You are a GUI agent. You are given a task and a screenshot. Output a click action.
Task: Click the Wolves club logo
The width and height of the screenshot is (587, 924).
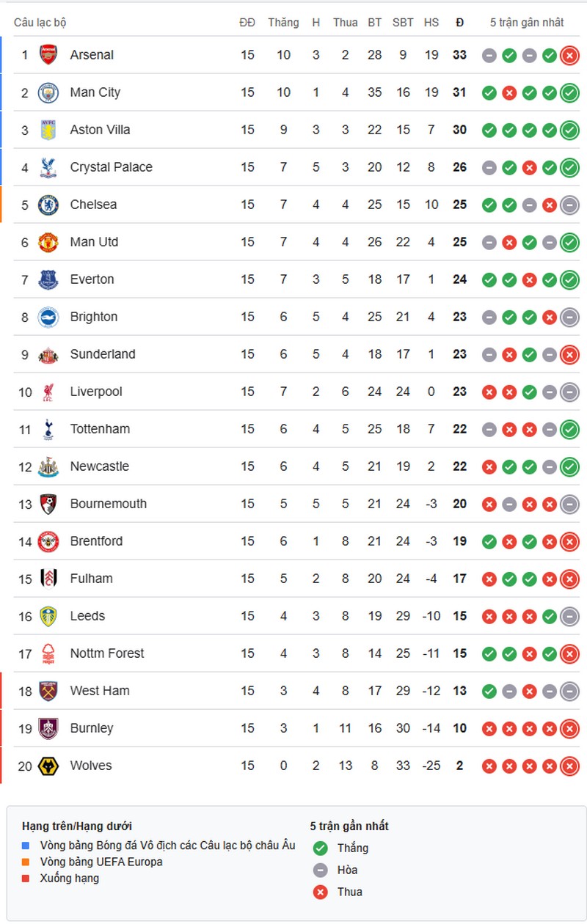(x=48, y=766)
